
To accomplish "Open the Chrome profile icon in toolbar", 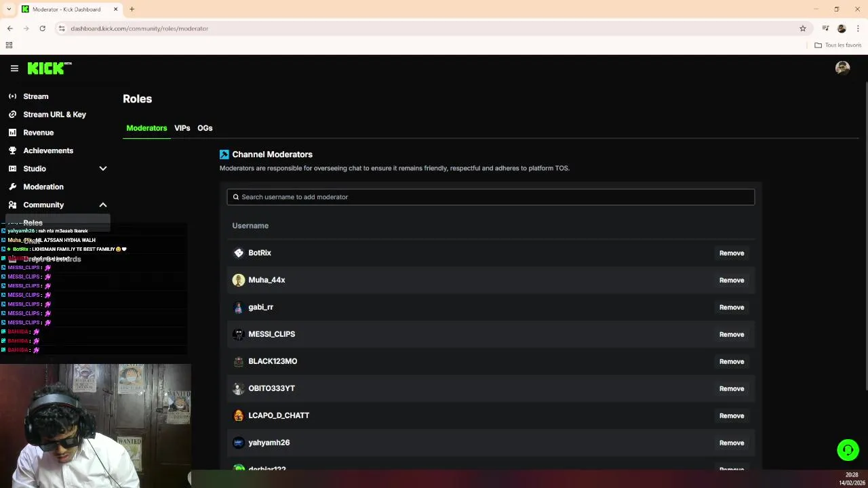I will [x=842, y=28].
